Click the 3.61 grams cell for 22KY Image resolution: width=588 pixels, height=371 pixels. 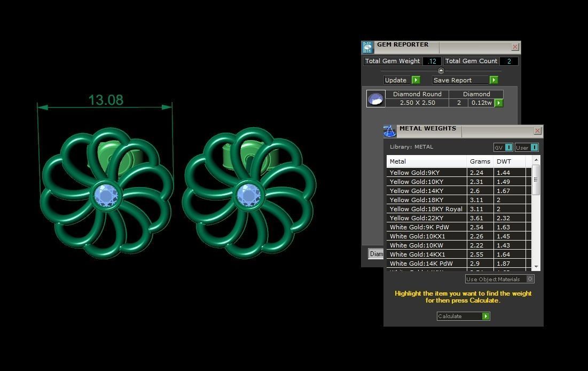click(x=480, y=218)
